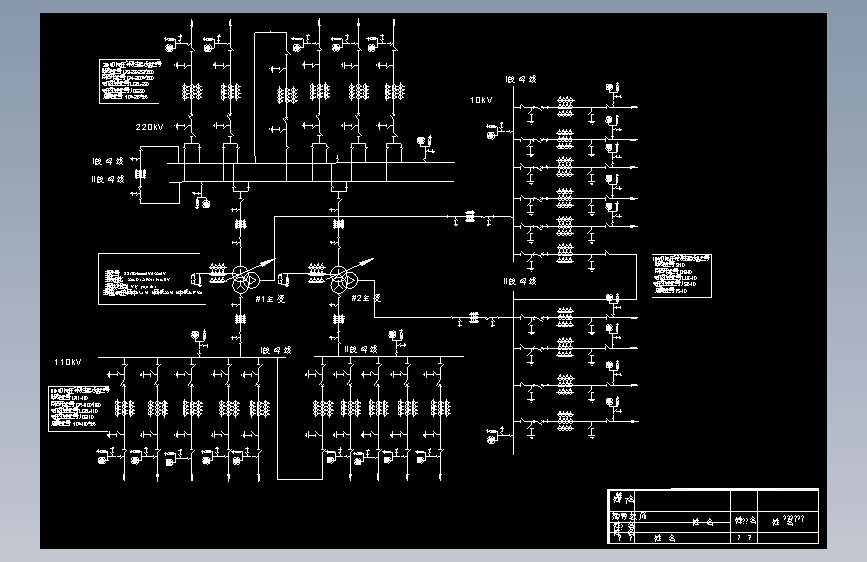Select 220kV bus voltage transformer symbol at right

click(426, 147)
